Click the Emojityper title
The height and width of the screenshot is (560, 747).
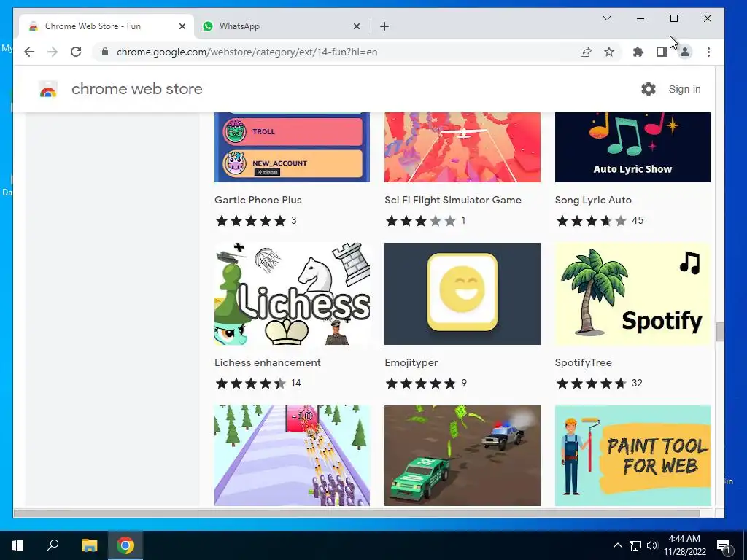pyautogui.click(x=411, y=362)
